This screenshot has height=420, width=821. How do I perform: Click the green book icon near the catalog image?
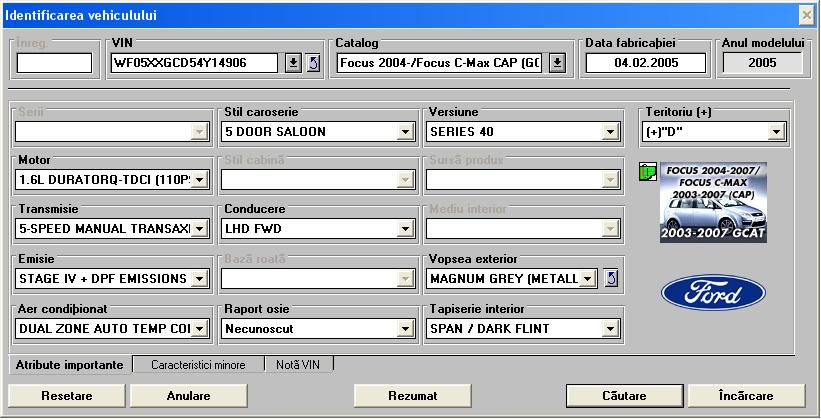click(x=647, y=172)
